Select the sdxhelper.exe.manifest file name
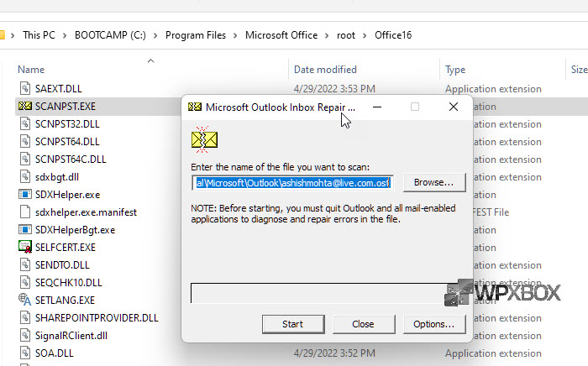Image resolution: width=588 pixels, height=366 pixels. pos(87,212)
